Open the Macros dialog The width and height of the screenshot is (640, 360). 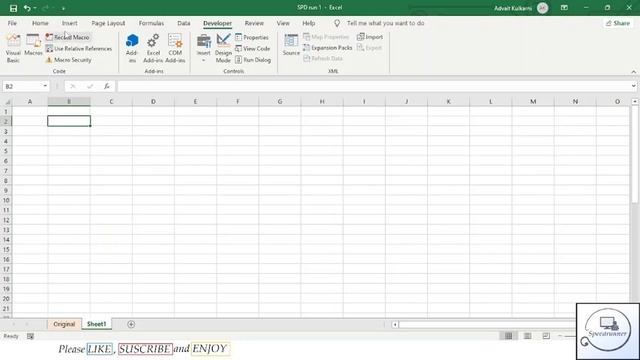pyautogui.click(x=33, y=45)
